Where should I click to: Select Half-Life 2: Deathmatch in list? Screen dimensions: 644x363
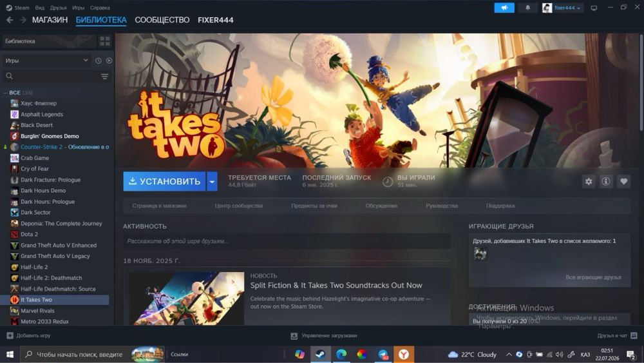[x=52, y=278]
